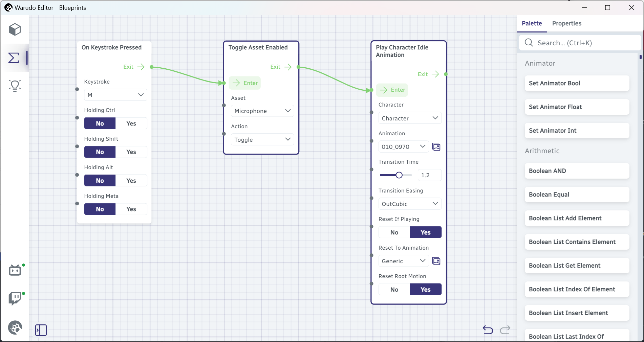Switch to the Palette tab
The height and width of the screenshot is (342, 644).
532,23
